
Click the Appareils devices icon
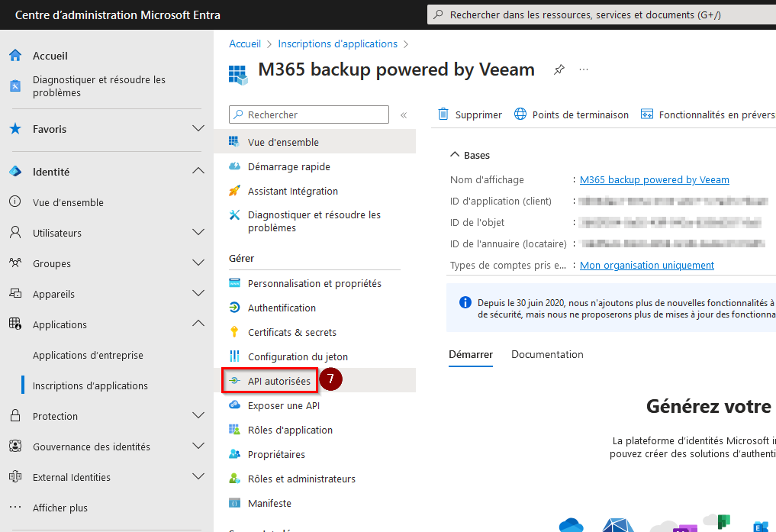[x=15, y=293]
